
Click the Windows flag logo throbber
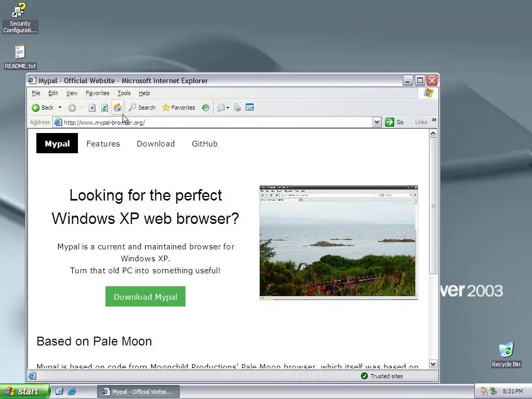[x=429, y=92]
